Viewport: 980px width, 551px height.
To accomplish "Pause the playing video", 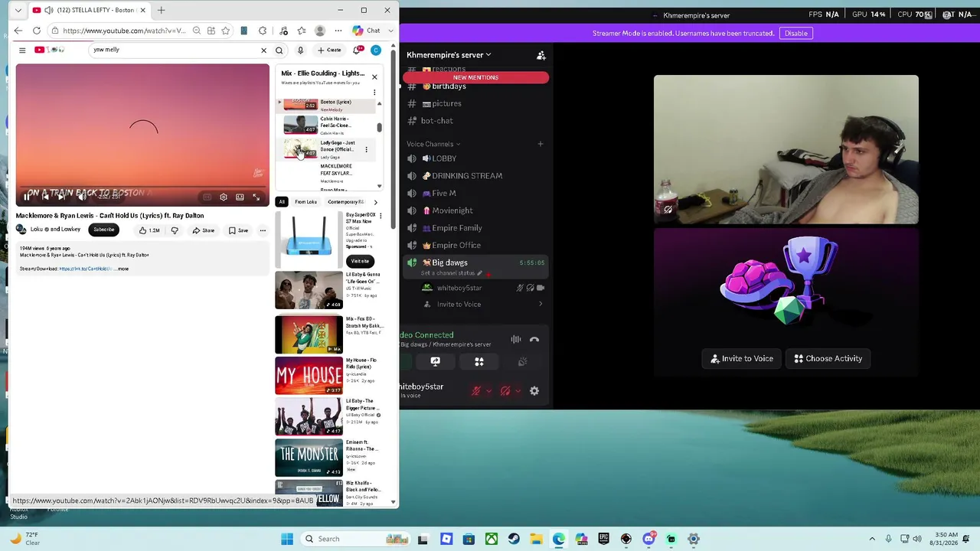I will point(27,197).
